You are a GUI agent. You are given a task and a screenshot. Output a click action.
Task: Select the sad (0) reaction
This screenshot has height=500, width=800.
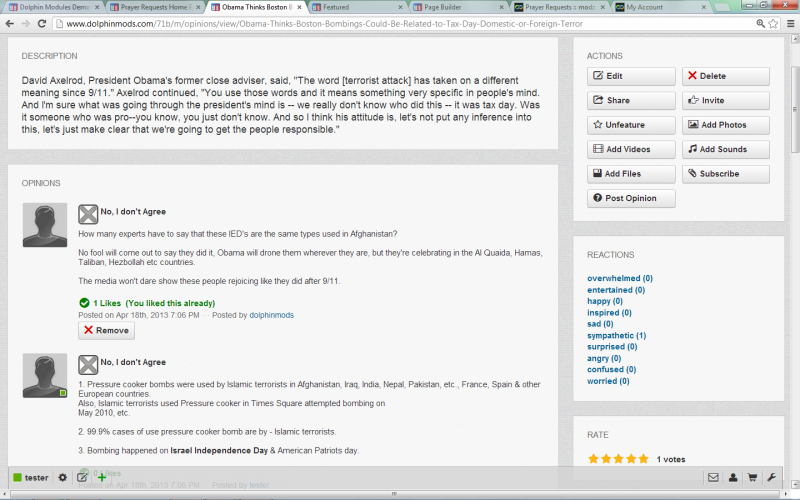600,324
